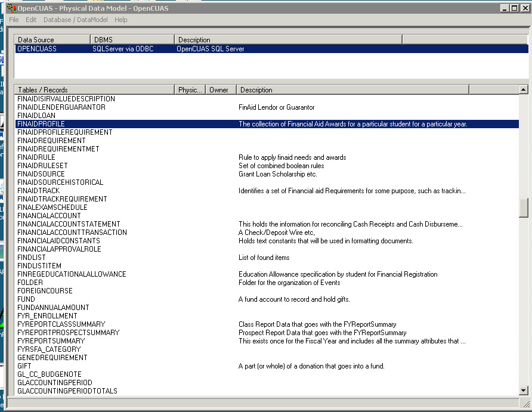Click 'A fund account to record and hold gifts.'
532x412 pixels.
[294, 299]
